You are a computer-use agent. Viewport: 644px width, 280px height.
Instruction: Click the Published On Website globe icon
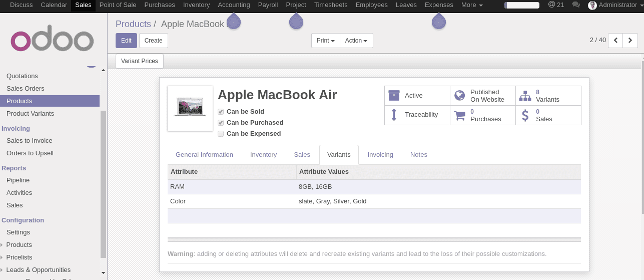[x=459, y=95]
